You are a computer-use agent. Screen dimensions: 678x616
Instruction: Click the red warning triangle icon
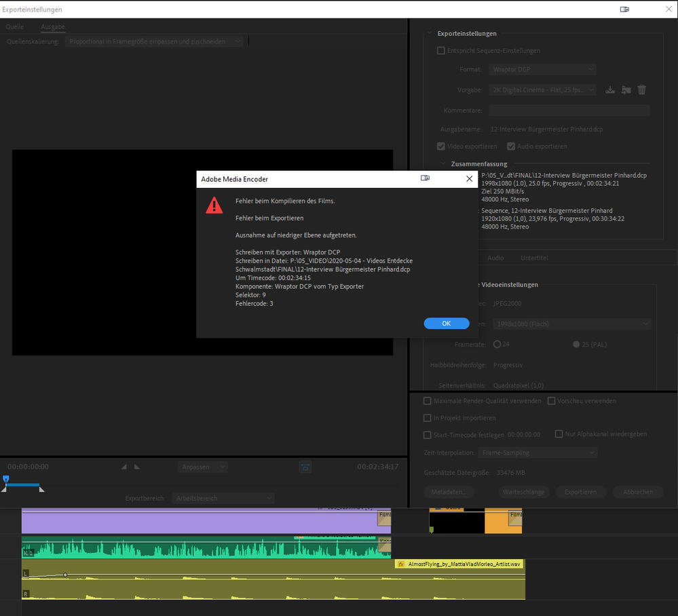[x=214, y=206]
